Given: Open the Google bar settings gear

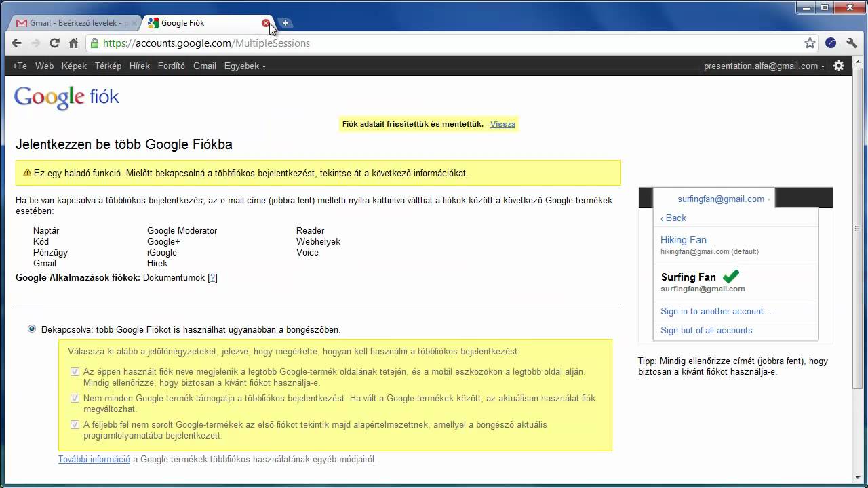Looking at the screenshot, I should tap(839, 66).
